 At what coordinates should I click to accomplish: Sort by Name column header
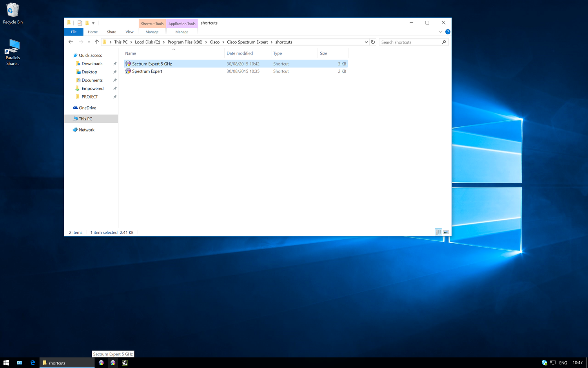click(174, 53)
